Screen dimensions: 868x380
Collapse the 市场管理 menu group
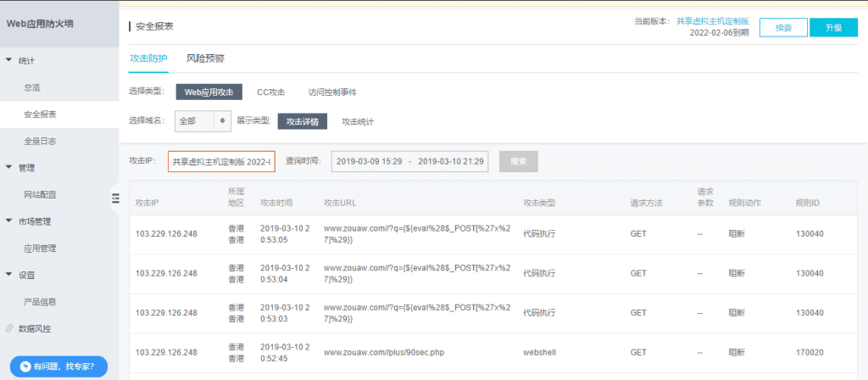coord(8,221)
